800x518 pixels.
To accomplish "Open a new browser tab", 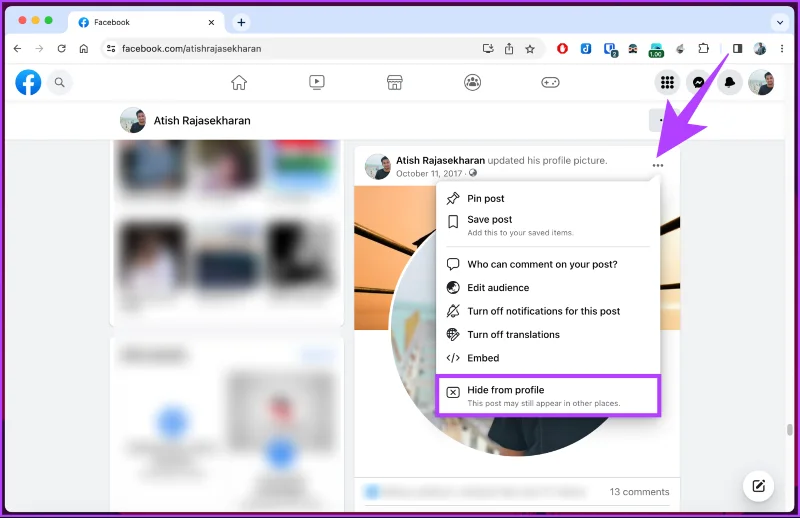I will [x=241, y=22].
